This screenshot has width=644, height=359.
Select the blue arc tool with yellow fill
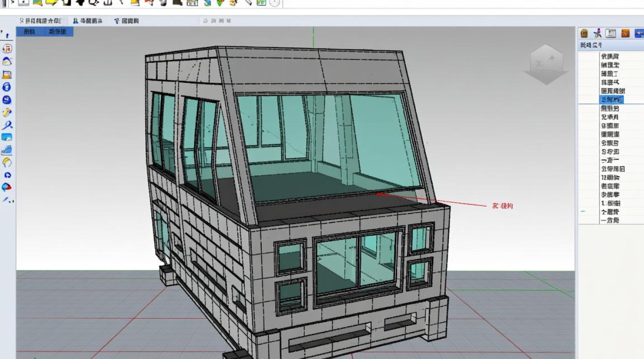[x=7, y=61]
